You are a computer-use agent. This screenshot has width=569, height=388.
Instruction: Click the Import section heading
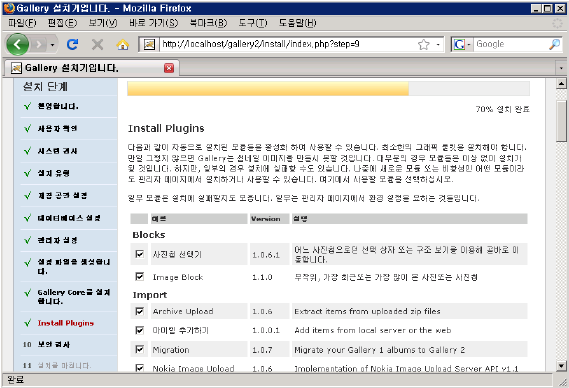(150, 295)
